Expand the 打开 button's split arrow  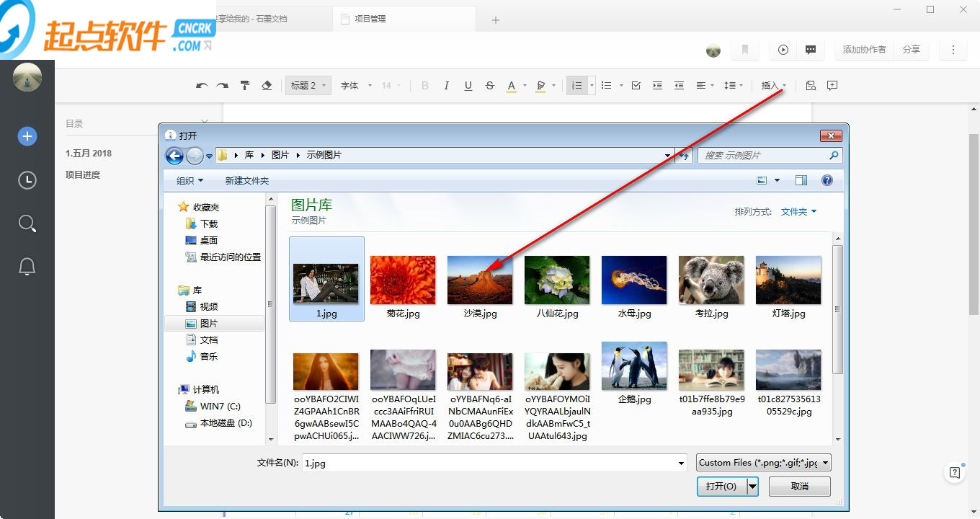pyautogui.click(x=752, y=487)
